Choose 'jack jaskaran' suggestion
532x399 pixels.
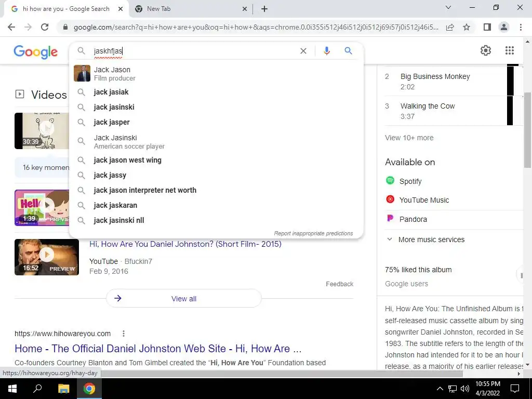[x=216, y=205]
